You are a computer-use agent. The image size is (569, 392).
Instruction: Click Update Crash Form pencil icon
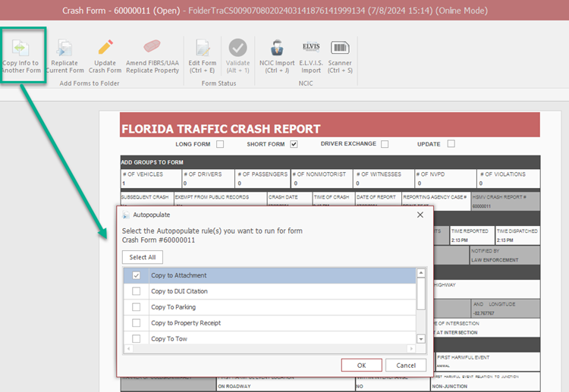(x=105, y=47)
